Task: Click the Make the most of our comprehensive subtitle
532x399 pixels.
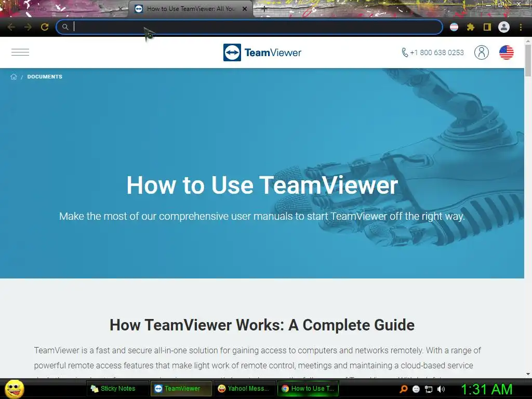Action: coord(262,216)
